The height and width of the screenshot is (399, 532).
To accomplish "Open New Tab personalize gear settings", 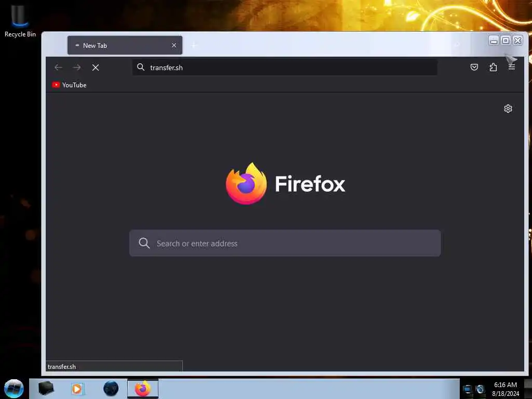I will 508,109.
